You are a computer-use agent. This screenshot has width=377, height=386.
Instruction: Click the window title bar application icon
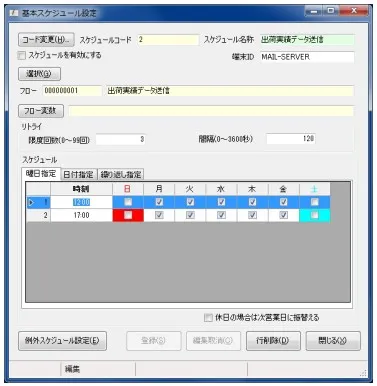pyautogui.click(x=14, y=13)
